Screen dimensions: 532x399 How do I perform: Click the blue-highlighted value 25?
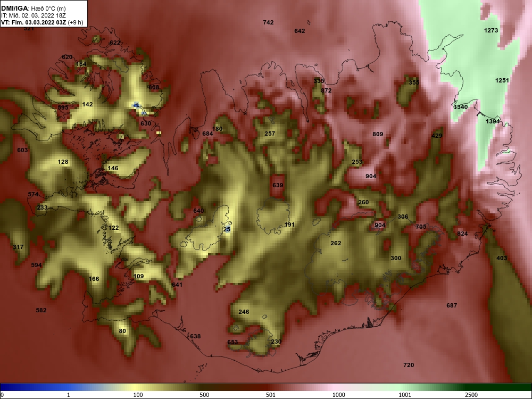pyautogui.click(x=227, y=229)
